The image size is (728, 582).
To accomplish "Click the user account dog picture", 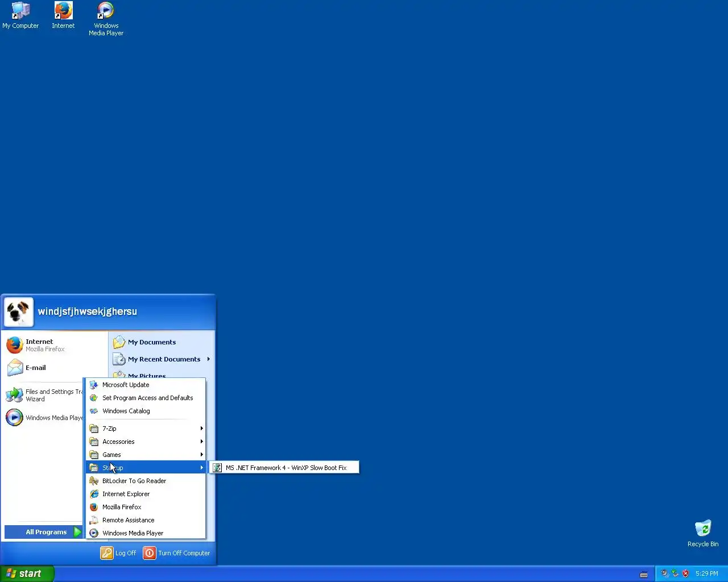I will [x=19, y=312].
